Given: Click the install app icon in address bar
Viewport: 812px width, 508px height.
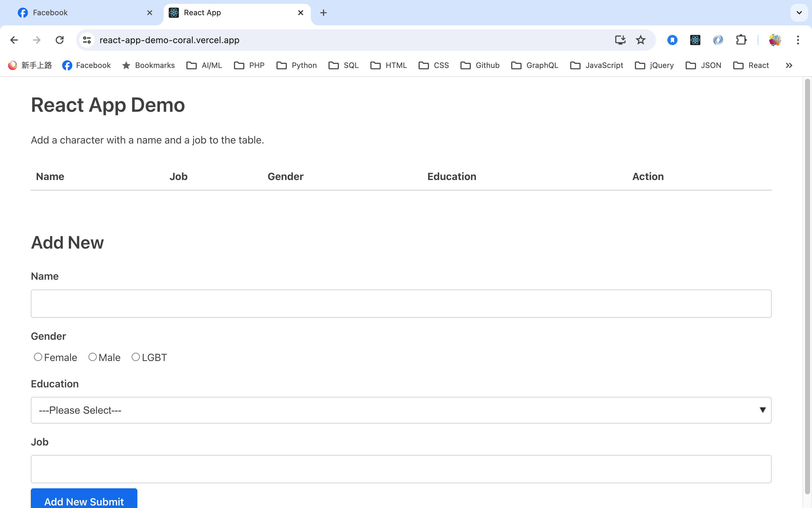Looking at the screenshot, I should point(620,40).
